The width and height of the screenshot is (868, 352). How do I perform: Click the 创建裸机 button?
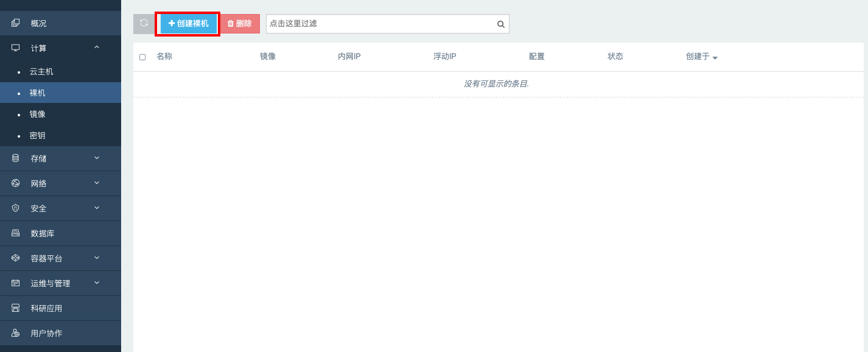188,23
